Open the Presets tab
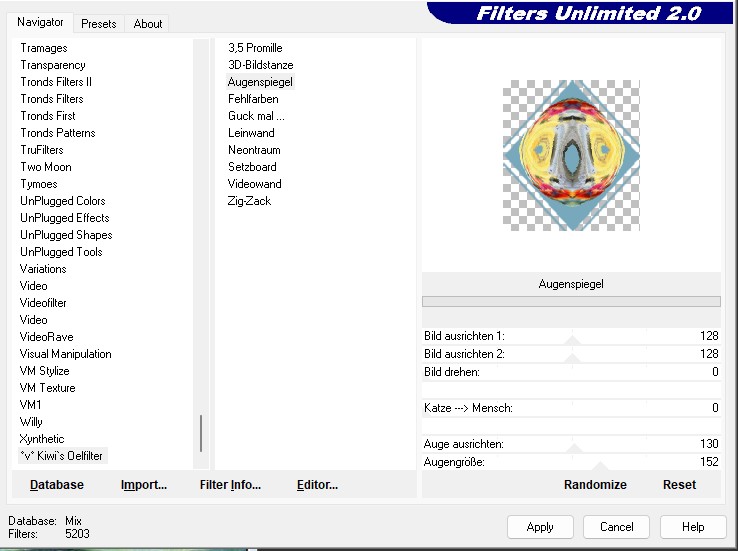This screenshot has width=738, height=551. pyautogui.click(x=98, y=24)
